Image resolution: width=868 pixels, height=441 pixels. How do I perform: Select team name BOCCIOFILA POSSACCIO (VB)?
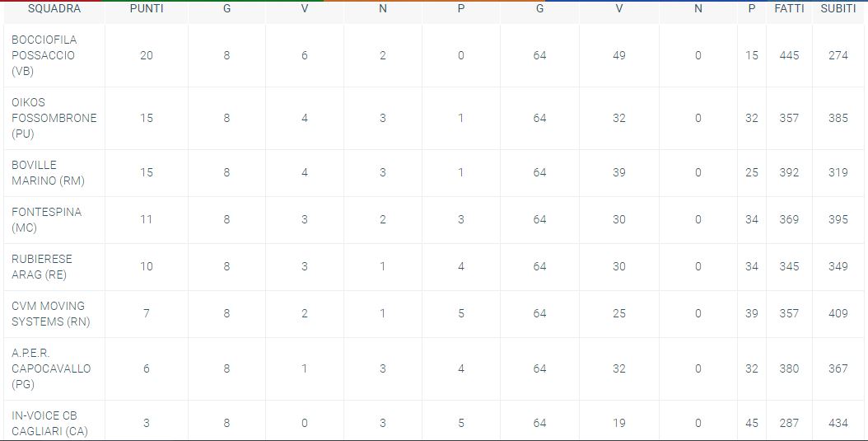pyautogui.click(x=44, y=55)
